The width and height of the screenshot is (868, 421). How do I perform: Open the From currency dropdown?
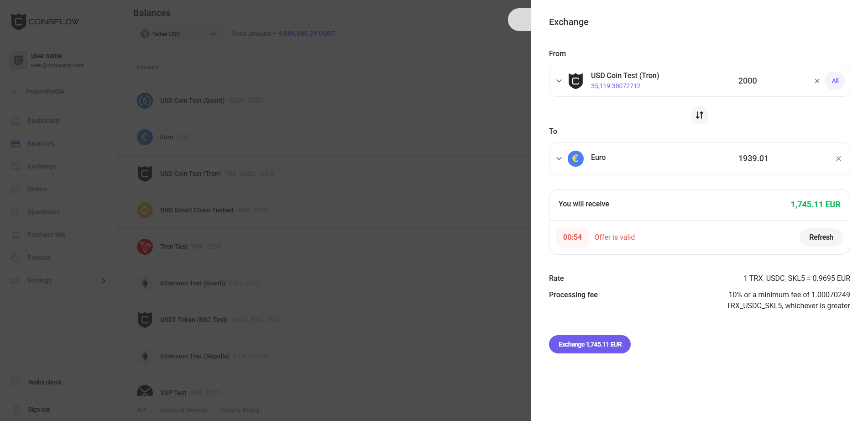(559, 81)
